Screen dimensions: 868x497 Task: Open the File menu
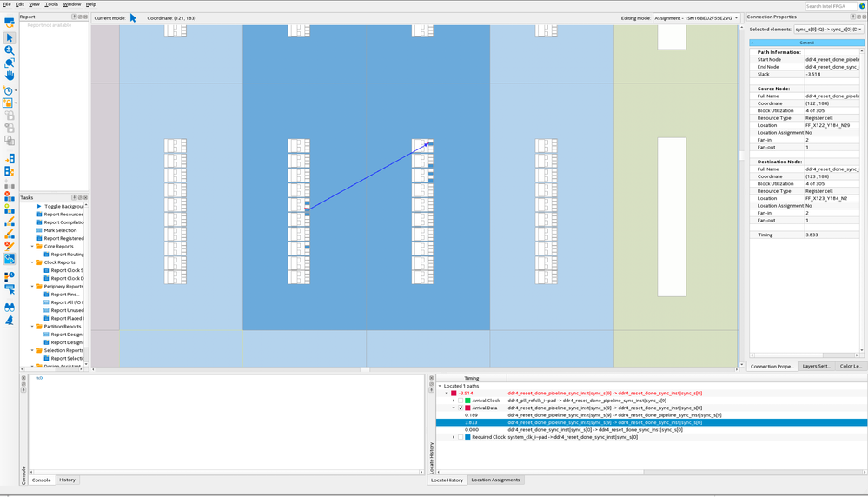tap(7, 4)
